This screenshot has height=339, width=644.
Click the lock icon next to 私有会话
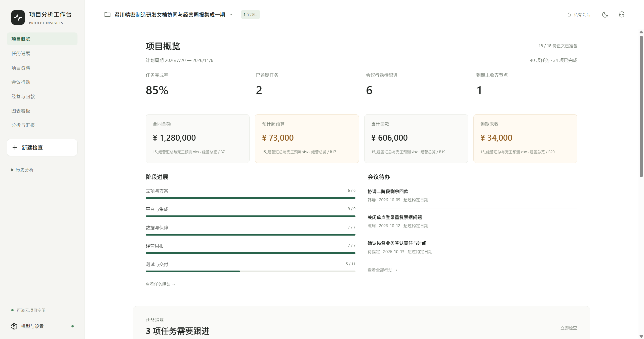[569, 15]
